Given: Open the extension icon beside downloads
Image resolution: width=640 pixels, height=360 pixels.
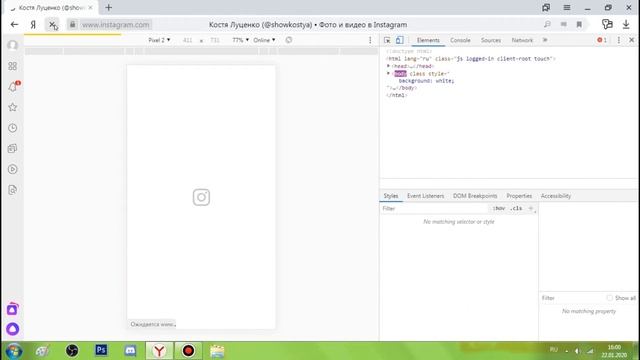Looking at the screenshot, I should tap(607, 24).
